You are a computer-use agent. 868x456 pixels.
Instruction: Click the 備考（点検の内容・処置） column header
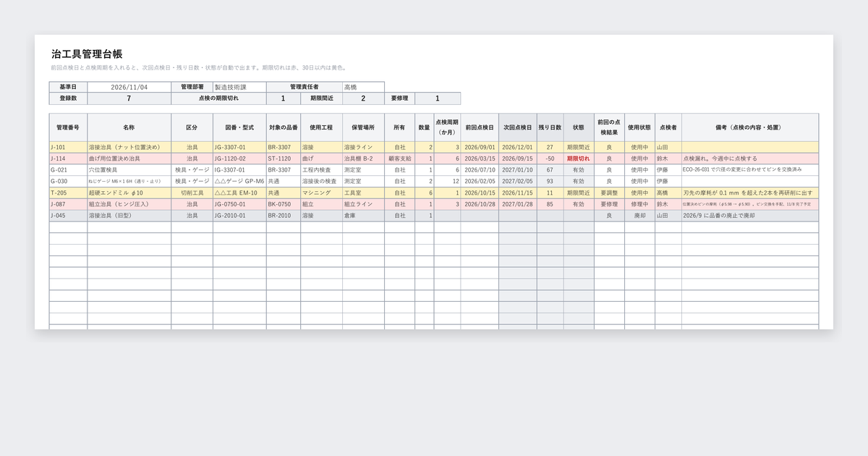[750, 127]
